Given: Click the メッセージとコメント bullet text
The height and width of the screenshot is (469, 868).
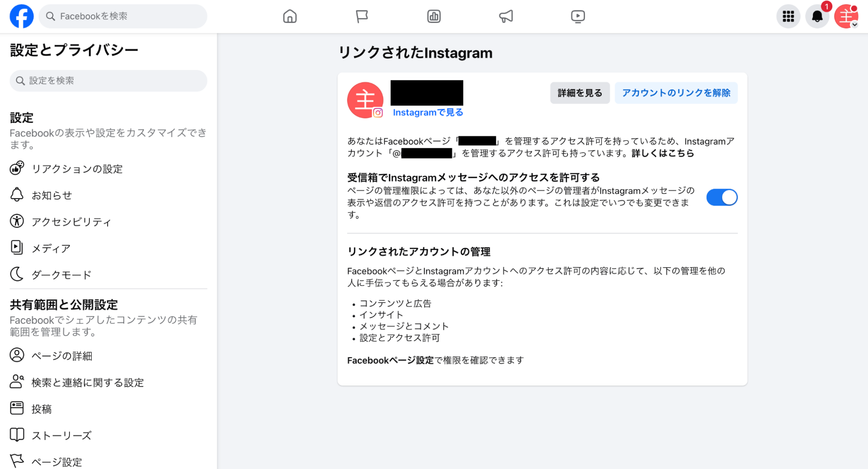Looking at the screenshot, I should click(404, 326).
